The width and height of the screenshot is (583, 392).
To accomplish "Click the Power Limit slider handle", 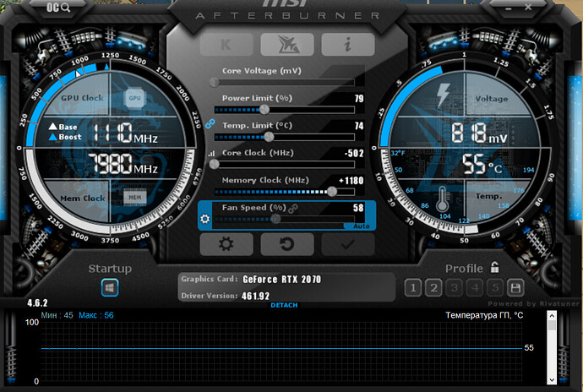I will coord(264,109).
